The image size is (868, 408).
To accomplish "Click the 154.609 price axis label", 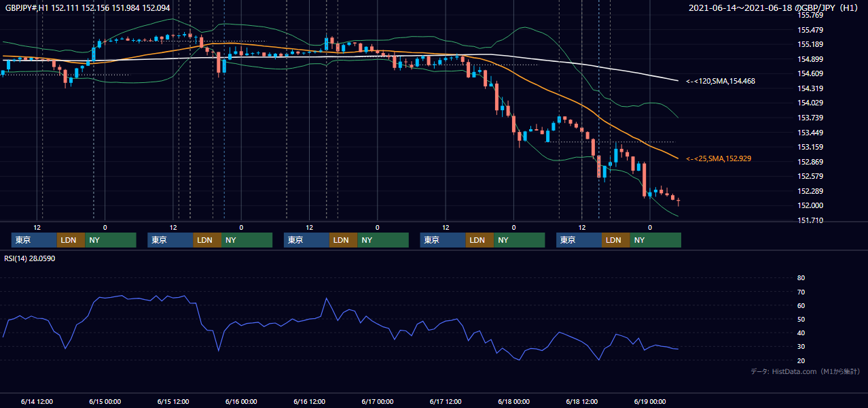I will (810, 73).
